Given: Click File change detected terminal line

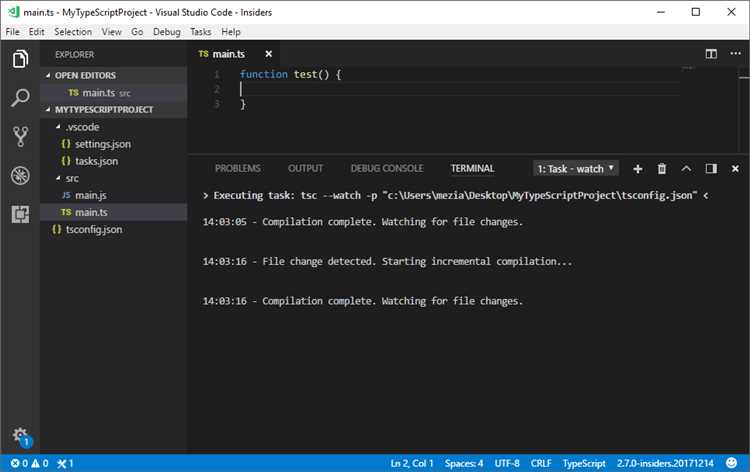Looking at the screenshot, I should 387,262.
